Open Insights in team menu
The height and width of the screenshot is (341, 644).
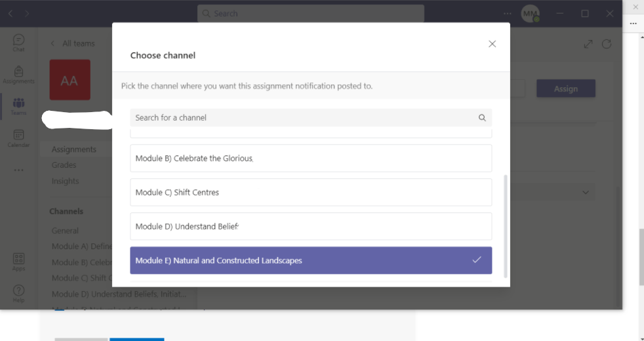(x=66, y=181)
